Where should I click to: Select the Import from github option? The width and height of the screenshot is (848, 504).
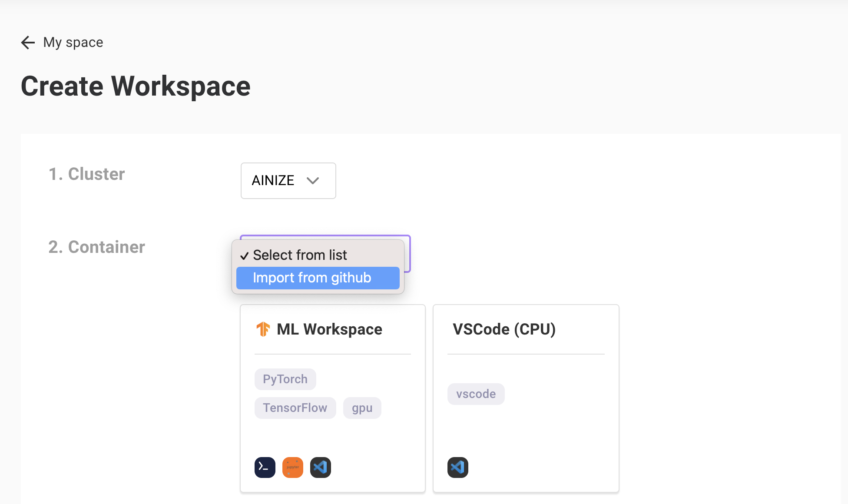(x=317, y=278)
